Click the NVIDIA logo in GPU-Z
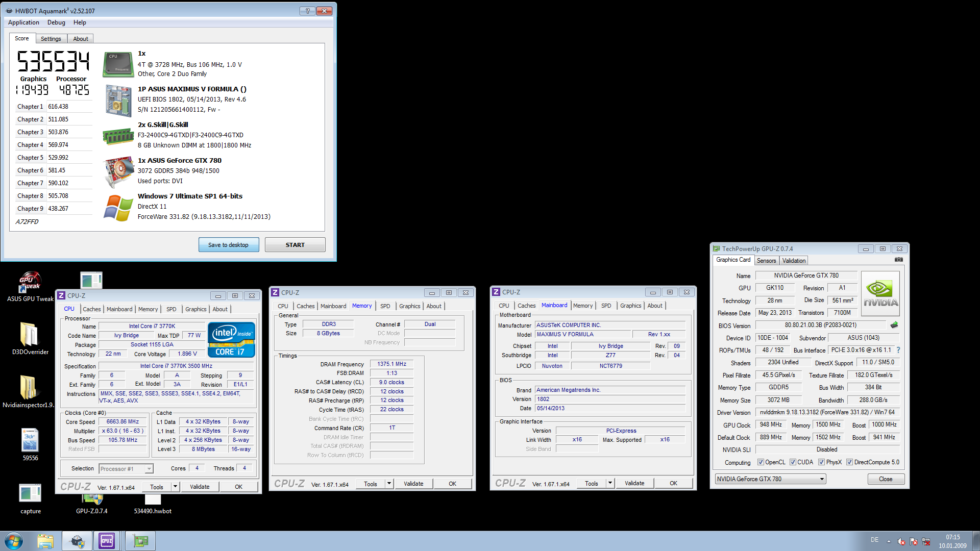980x551 pixels. point(880,295)
